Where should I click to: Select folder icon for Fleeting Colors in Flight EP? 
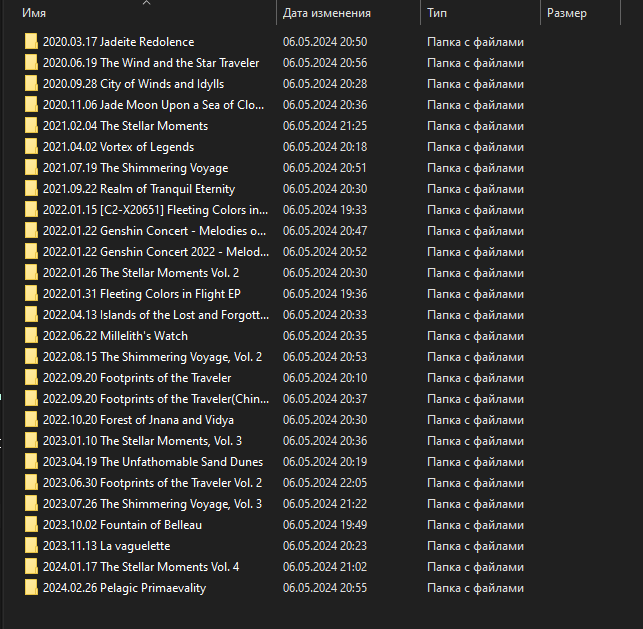[31, 294]
